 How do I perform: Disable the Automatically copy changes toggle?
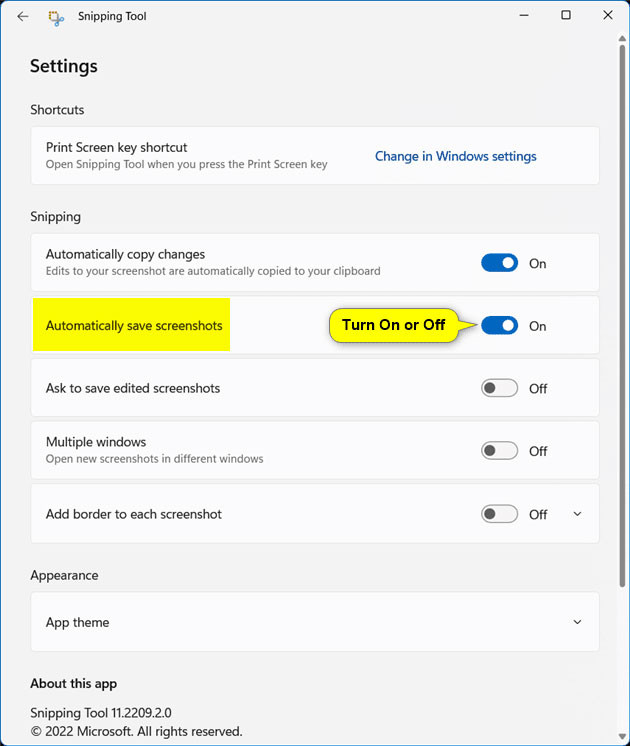tap(499, 263)
